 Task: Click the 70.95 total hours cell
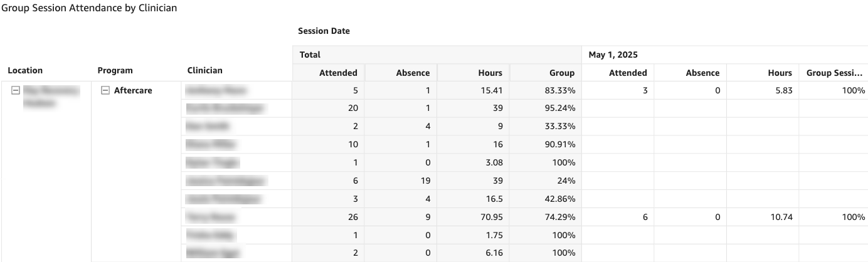click(489, 217)
